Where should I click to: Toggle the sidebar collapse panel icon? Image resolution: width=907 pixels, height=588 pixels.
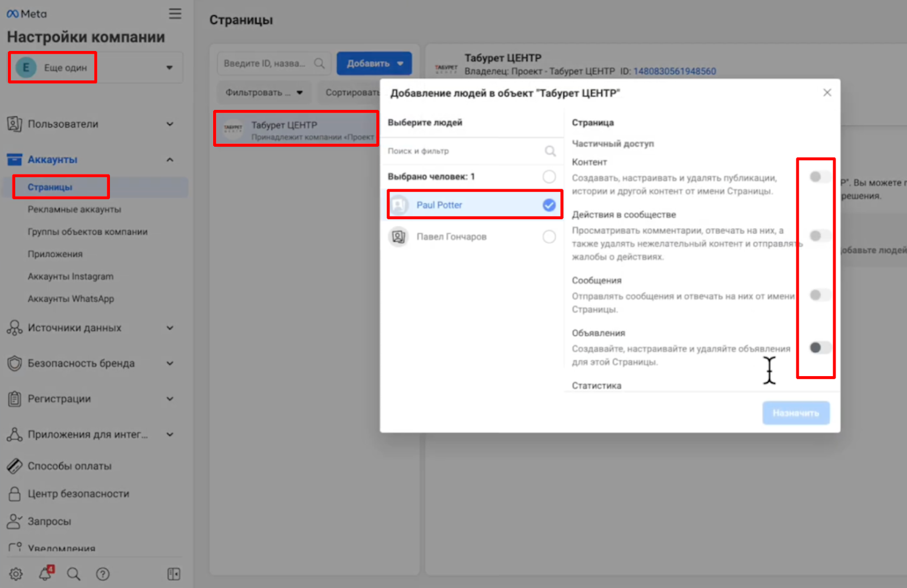point(174,574)
